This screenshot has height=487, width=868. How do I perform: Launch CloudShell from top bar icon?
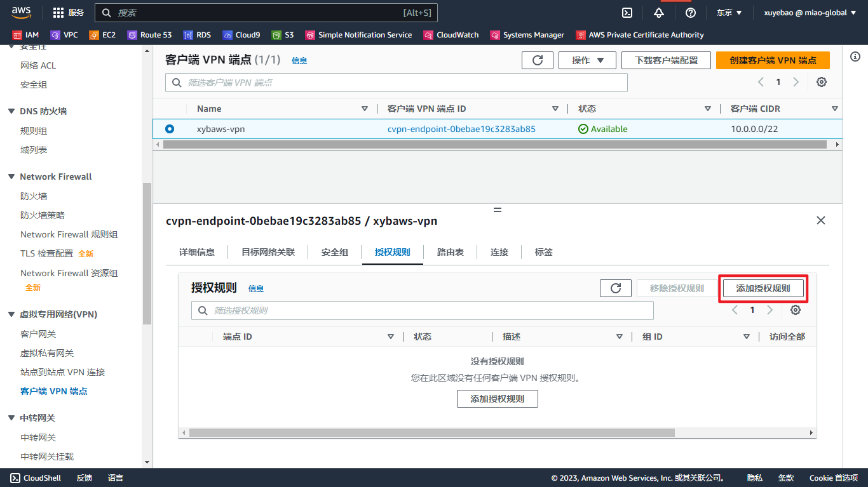click(627, 13)
